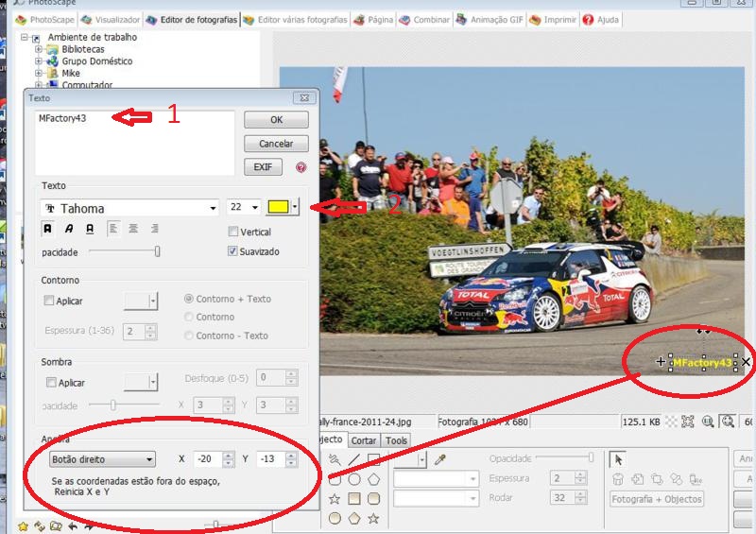Open the text color dropdown arrow

[295, 207]
